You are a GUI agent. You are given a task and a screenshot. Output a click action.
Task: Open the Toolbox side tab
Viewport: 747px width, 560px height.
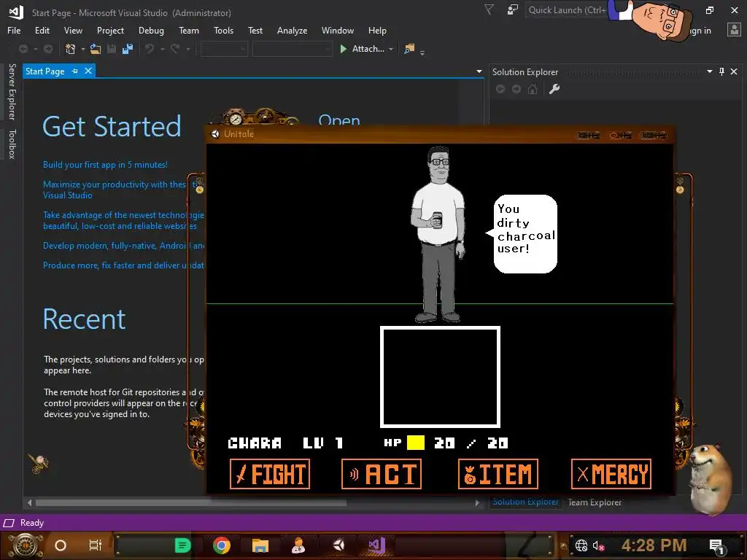pyautogui.click(x=12, y=144)
